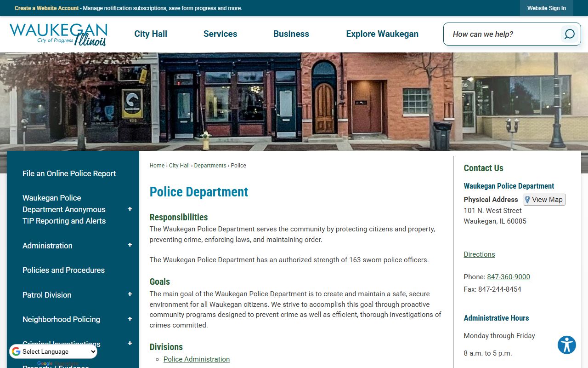Open the City Hall menu

pyautogui.click(x=151, y=34)
